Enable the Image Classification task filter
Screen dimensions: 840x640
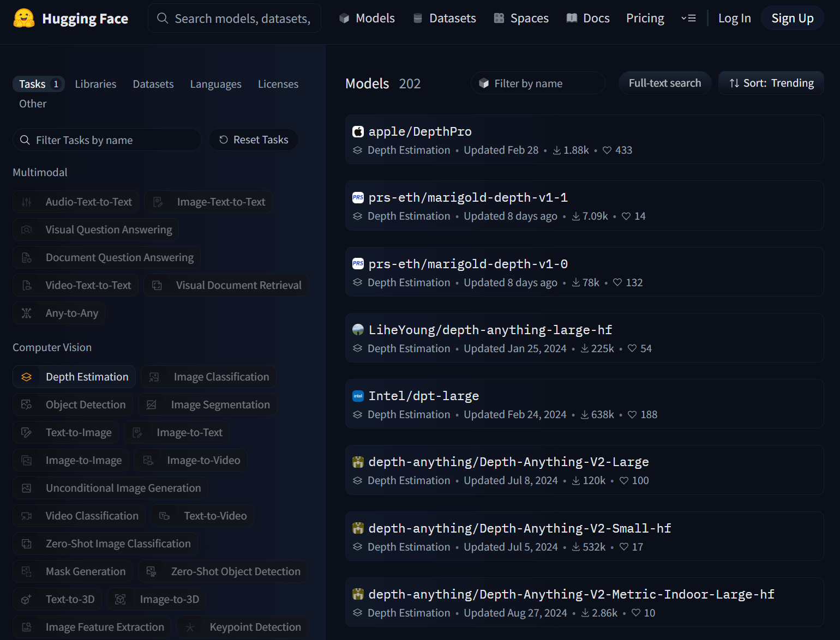208,377
